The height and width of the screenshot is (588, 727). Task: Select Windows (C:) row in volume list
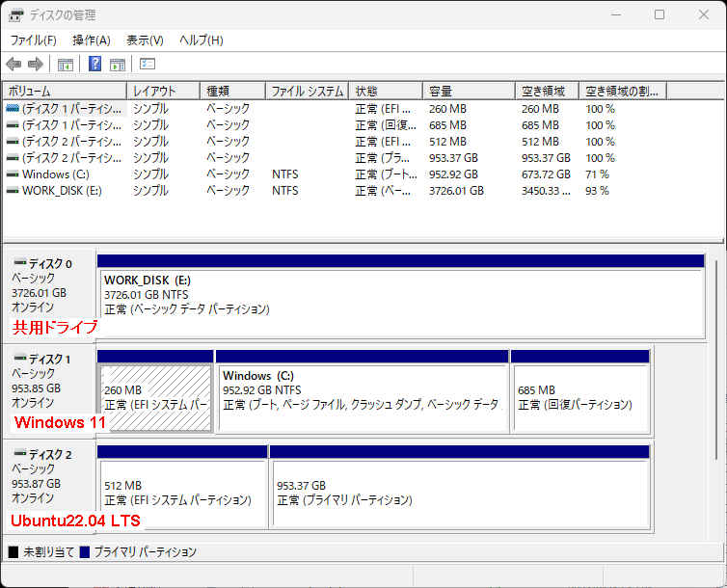[x=58, y=174]
